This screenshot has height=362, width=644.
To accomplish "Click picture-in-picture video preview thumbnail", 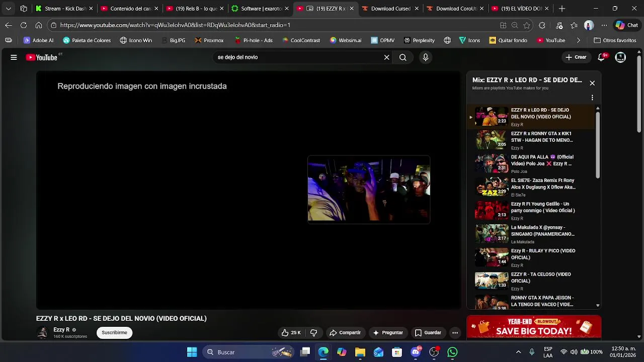I will pyautogui.click(x=369, y=190).
